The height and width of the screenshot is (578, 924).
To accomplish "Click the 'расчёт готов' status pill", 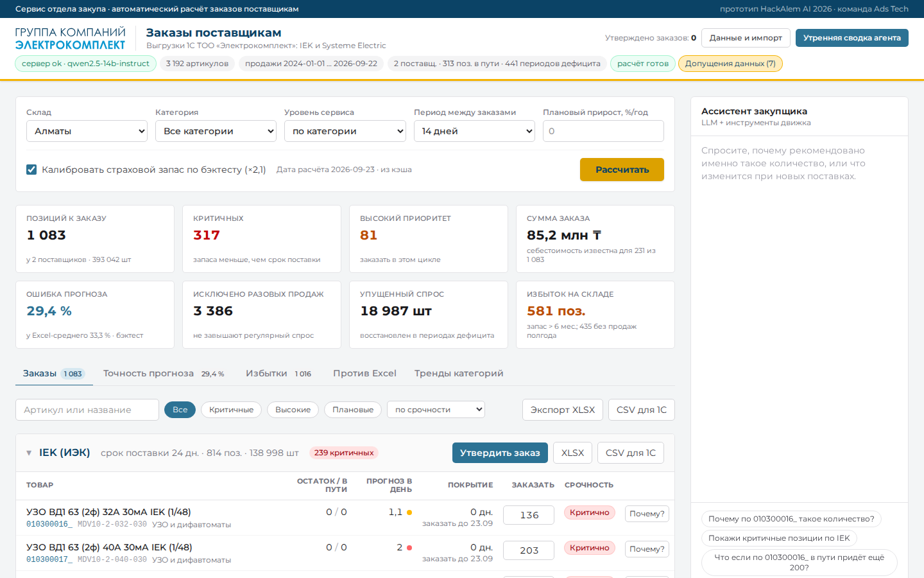I will click(643, 64).
